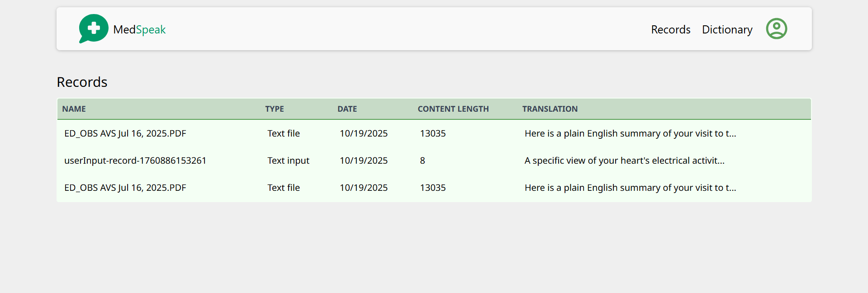Click the MedSpeak brand name text

coord(139,29)
